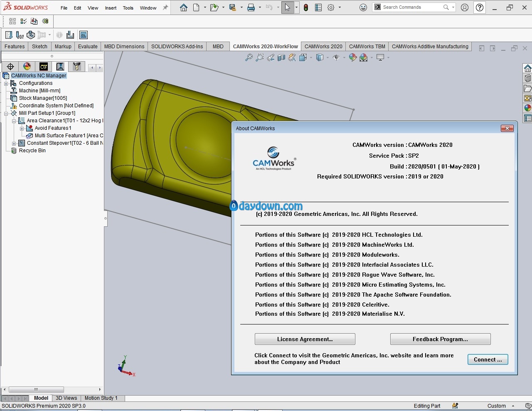Screen dimensions: 532x411
Task: Collapse the Mill Part Setup1 node
Action: [x=6, y=113]
